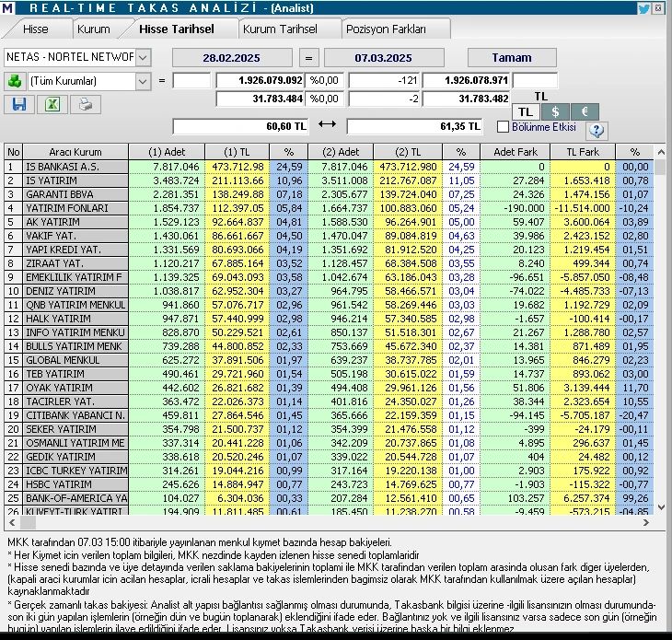Viewport: 672px width, 640px height.
Task: Export the table with the Excel icon
Action: click(52, 105)
